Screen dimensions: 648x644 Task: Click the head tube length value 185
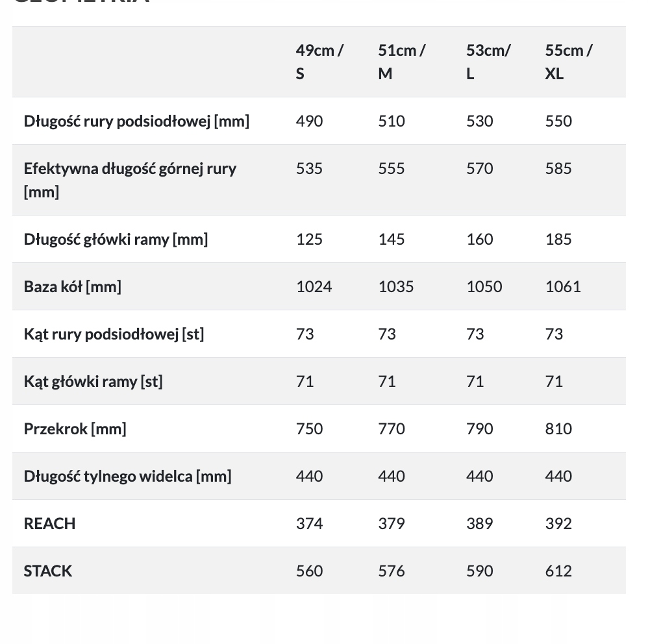click(x=558, y=240)
